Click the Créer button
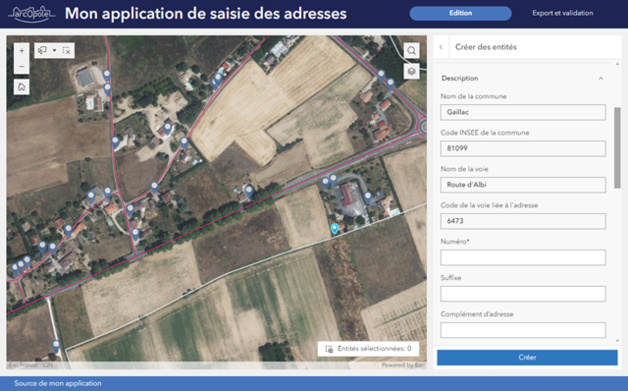The height and width of the screenshot is (391, 628). tap(527, 357)
